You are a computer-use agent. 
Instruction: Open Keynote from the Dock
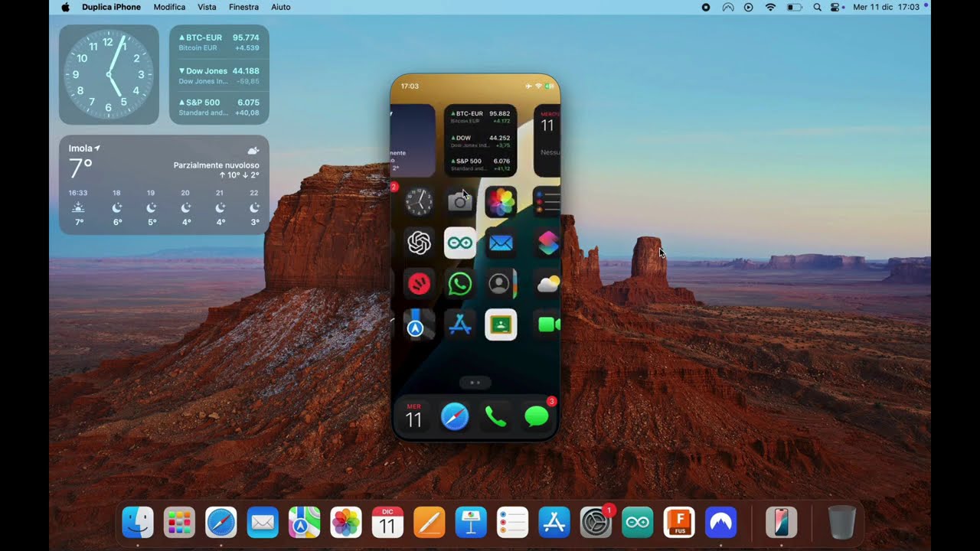(471, 523)
